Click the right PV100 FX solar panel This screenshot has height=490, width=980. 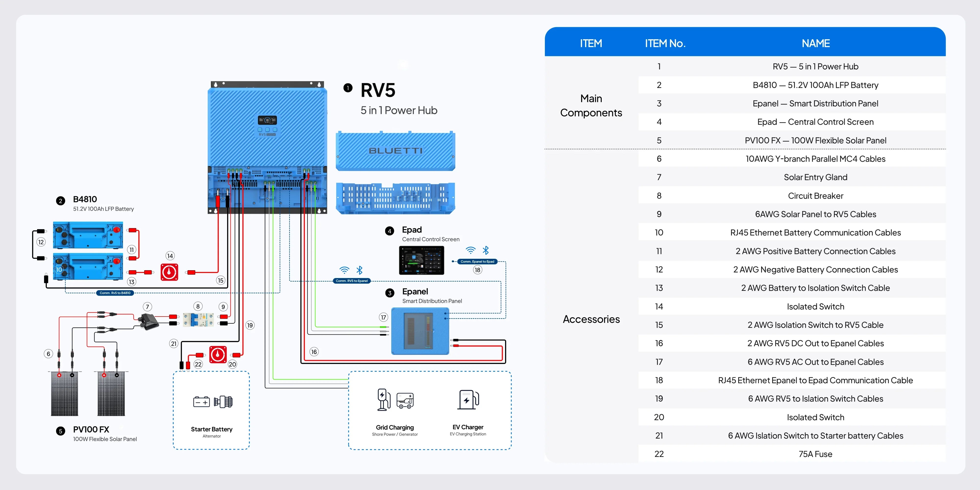coord(111,394)
